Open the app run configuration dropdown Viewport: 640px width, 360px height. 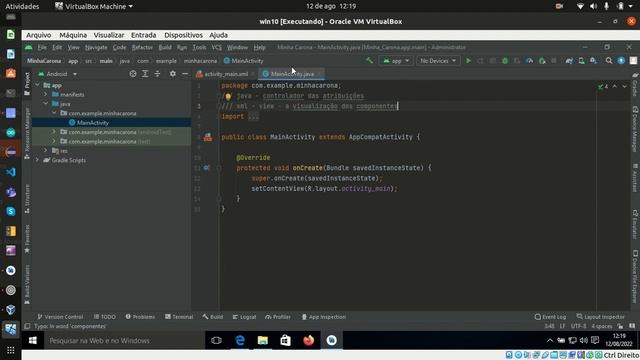pos(396,61)
